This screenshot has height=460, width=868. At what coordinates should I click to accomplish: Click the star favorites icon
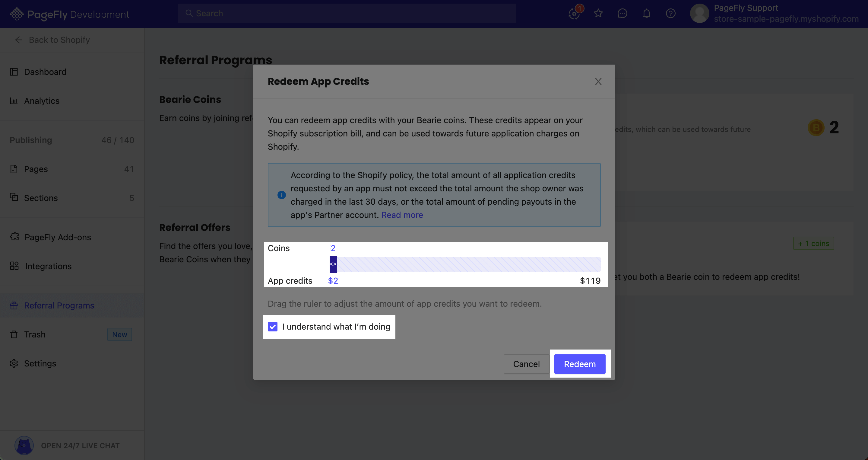pos(598,13)
